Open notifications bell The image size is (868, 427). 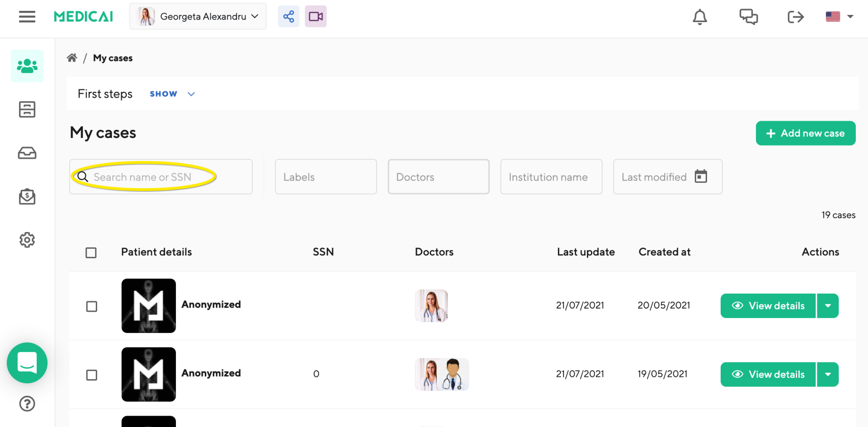(x=700, y=17)
